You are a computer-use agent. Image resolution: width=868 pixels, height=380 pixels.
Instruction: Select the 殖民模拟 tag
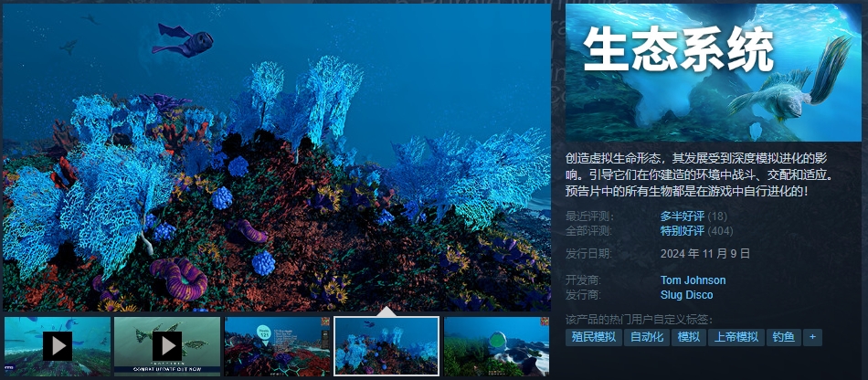593,337
